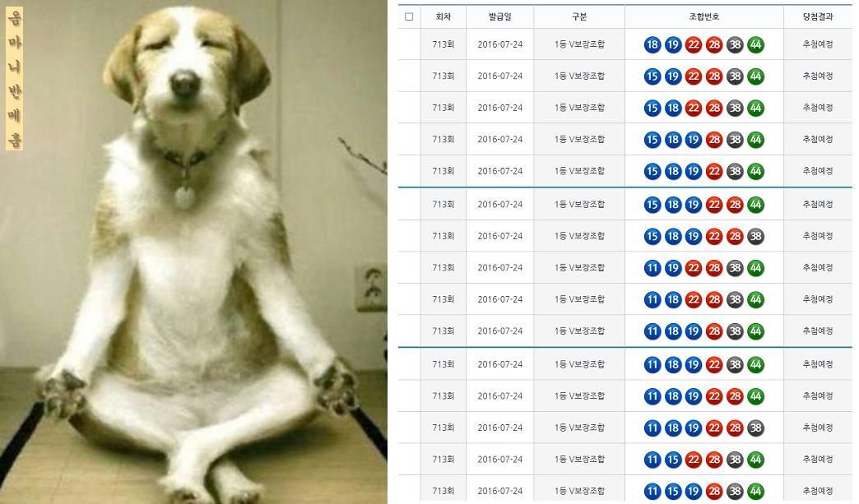
Task: Click gray ball 38 in fourth row
Action: (x=736, y=140)
